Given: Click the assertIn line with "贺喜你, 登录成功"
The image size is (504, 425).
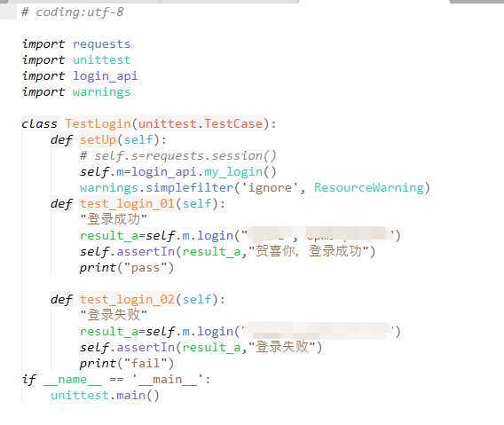Looking at the screenshot, I should 227,251.
